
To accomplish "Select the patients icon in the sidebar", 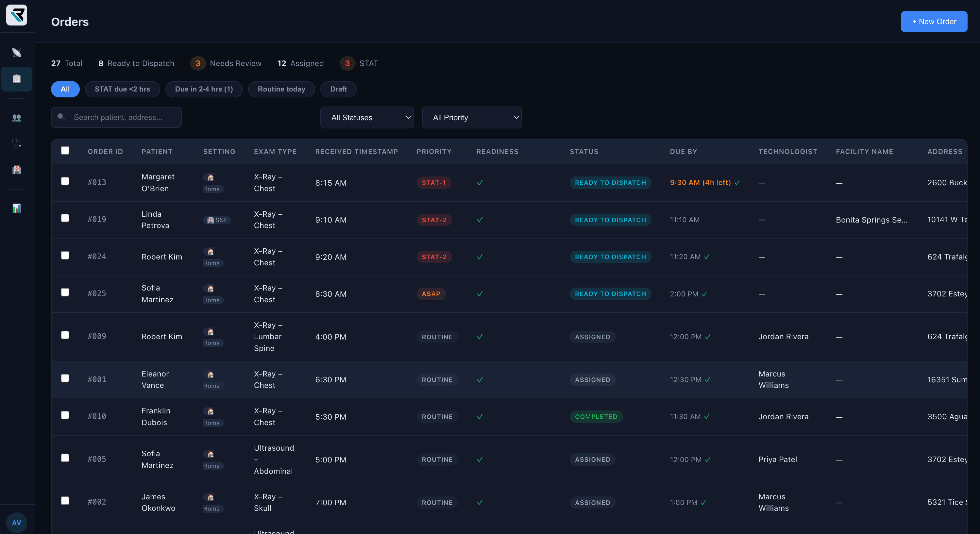I will [16, 118].
